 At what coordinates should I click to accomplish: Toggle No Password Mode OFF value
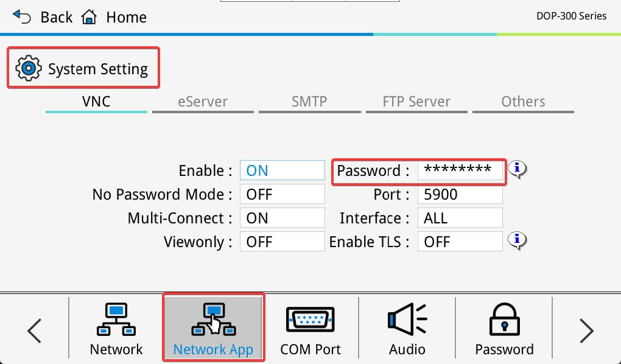(282, 194)
